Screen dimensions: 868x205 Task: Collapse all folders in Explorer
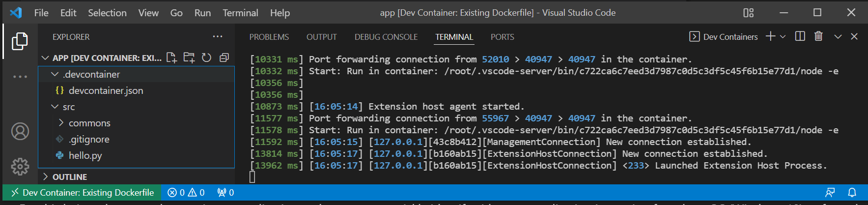click(224, 58)
